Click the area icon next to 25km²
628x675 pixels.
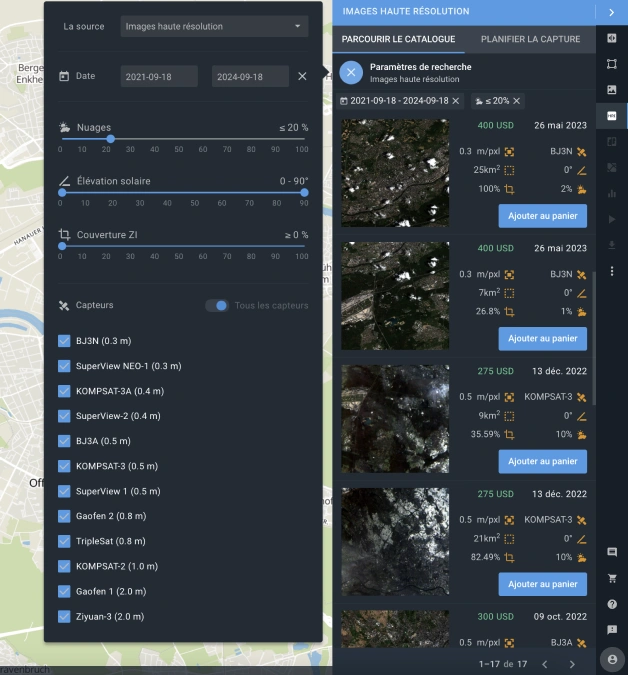(509, 170)
